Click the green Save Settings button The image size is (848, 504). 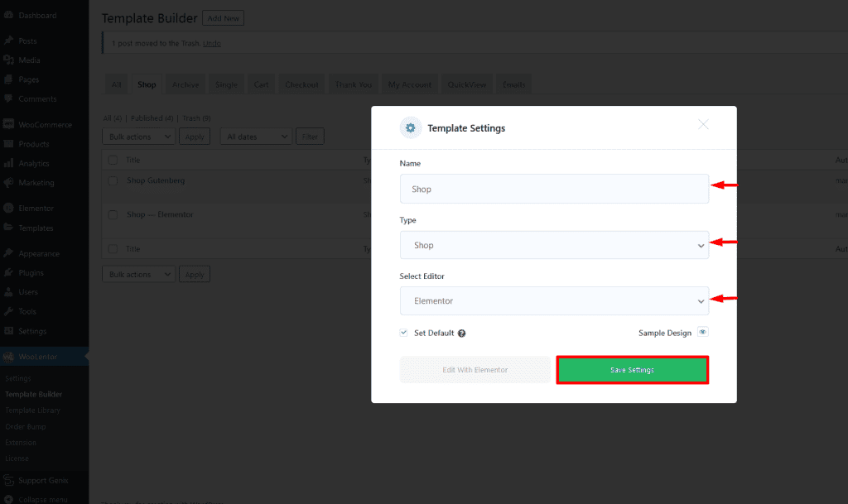tap(632, 370)
